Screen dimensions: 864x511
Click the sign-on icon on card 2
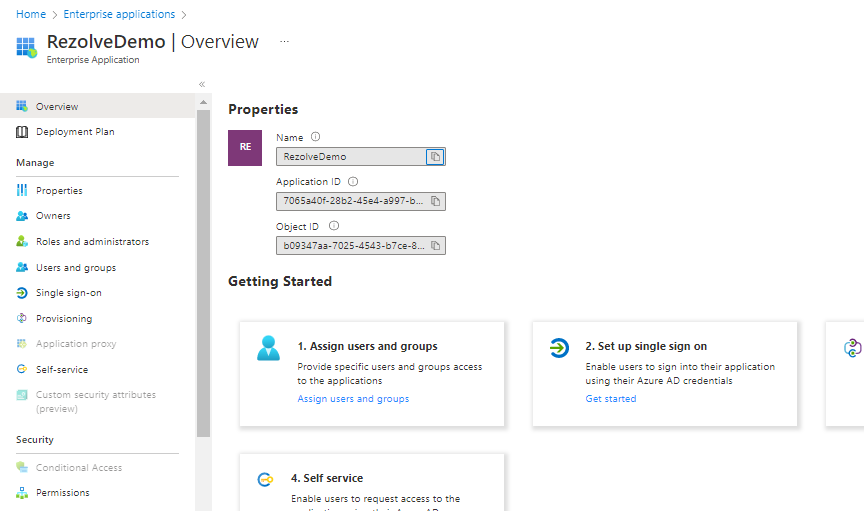(x=559, y=348)
